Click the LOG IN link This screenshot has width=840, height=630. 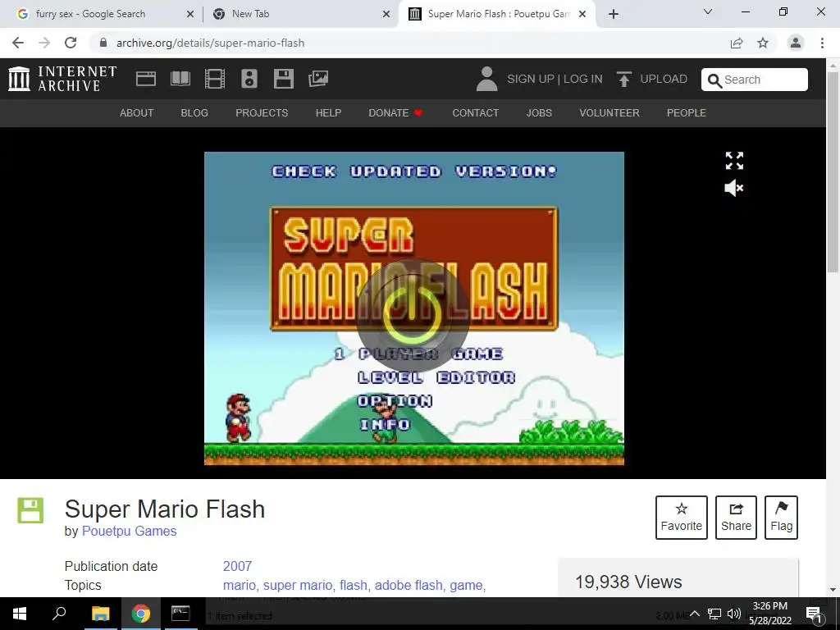583,79
